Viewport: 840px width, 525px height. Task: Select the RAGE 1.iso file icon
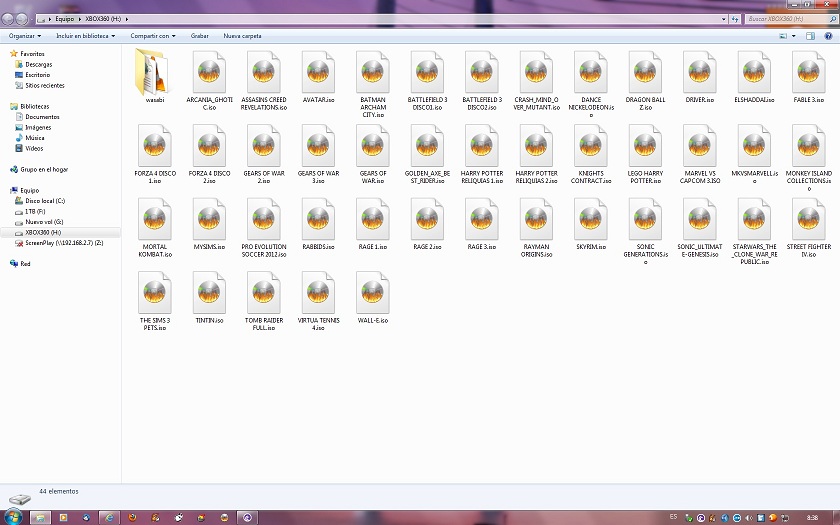pos(373,220)
